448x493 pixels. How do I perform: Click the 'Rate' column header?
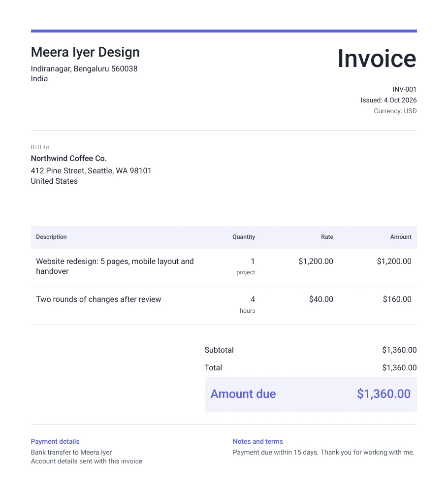click(327, 237)
